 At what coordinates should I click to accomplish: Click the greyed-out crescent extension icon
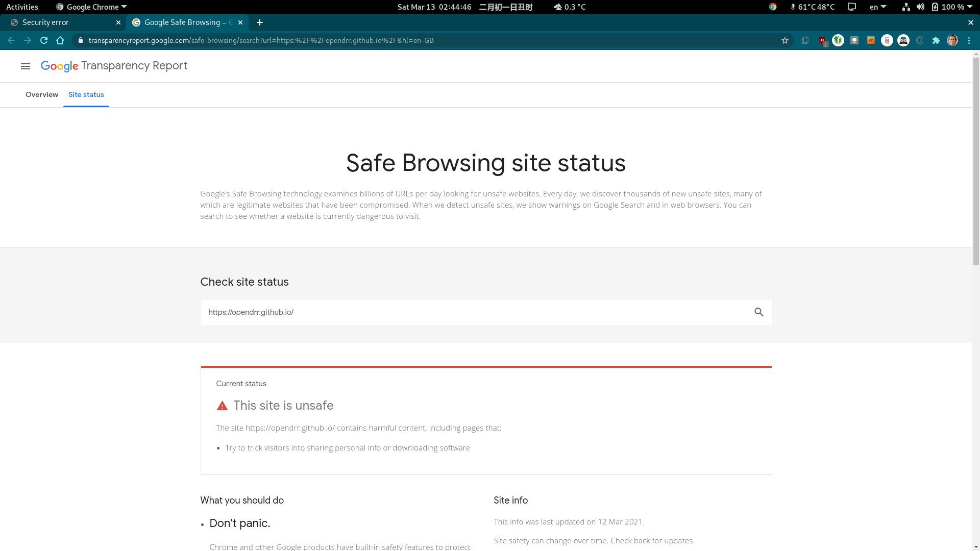pos(920,40)
